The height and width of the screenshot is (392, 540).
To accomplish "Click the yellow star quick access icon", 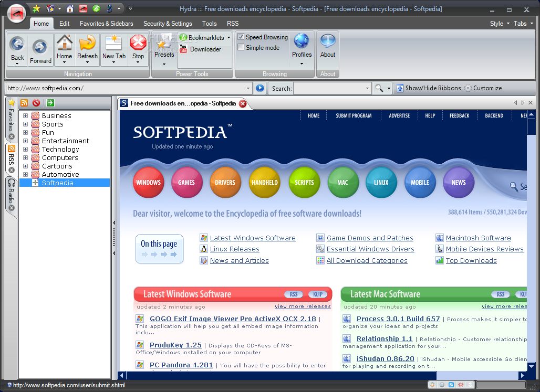I will pyautogui.click(x=36, y=8).
